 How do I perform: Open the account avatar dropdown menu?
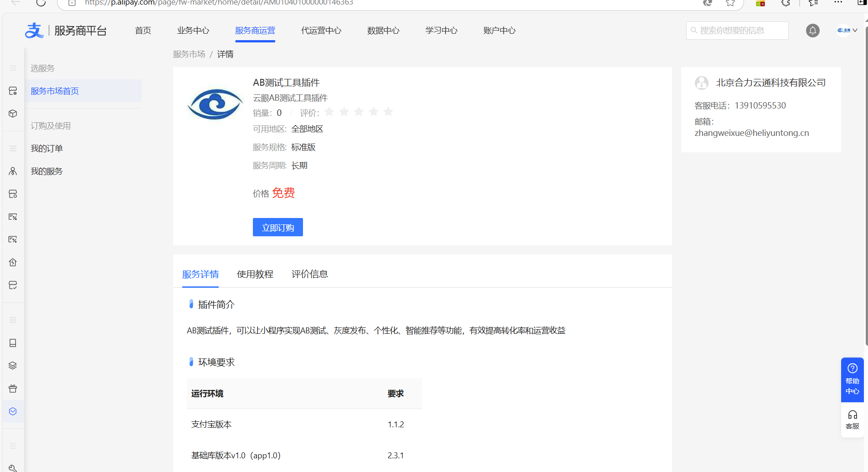click(x=847, y=30)
